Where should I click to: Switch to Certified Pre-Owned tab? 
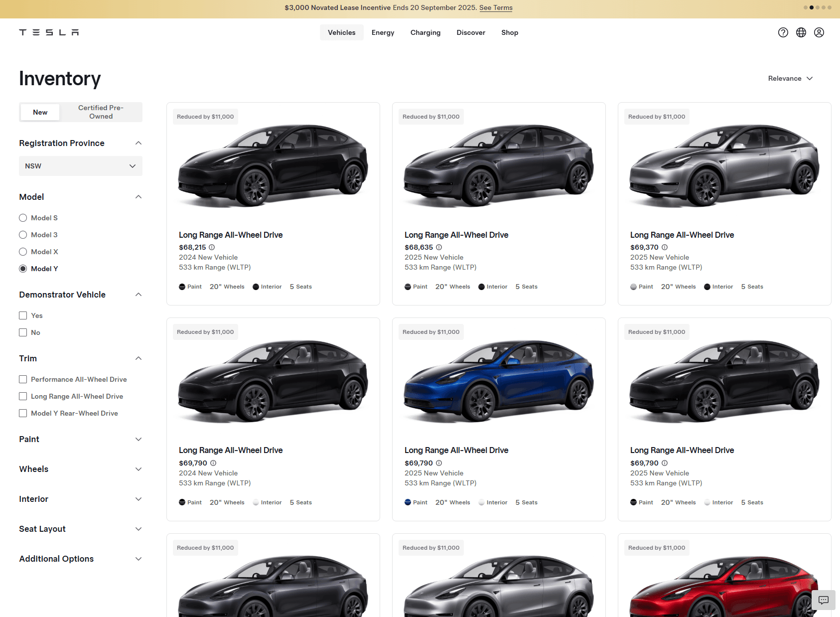pos(101,112)
